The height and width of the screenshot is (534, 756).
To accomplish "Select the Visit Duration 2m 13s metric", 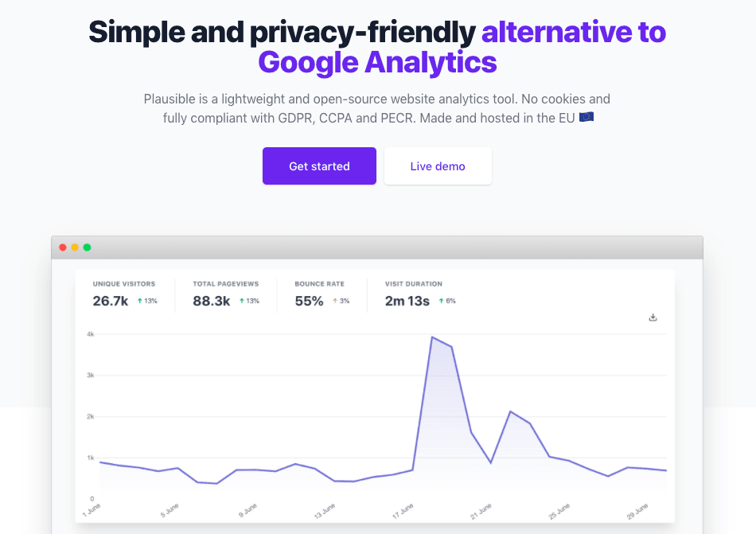I will [407, 301].
